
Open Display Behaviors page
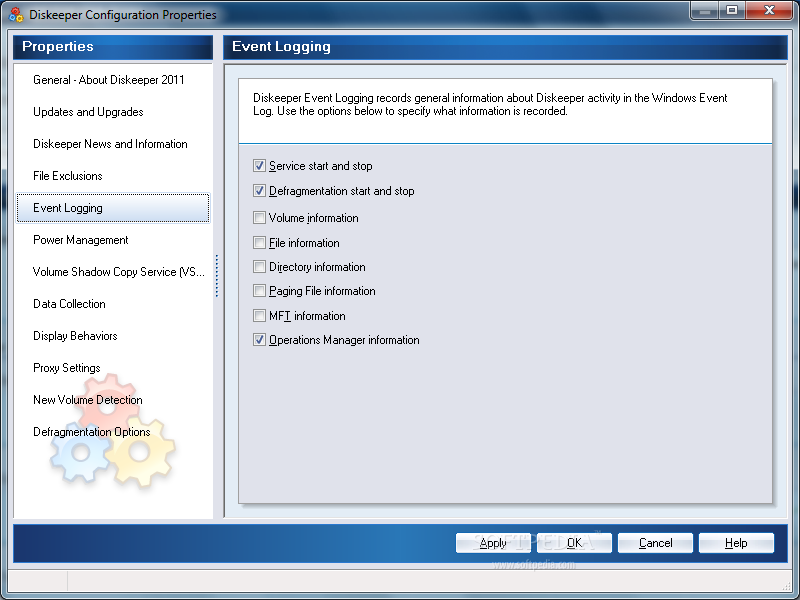pos(113,336)
